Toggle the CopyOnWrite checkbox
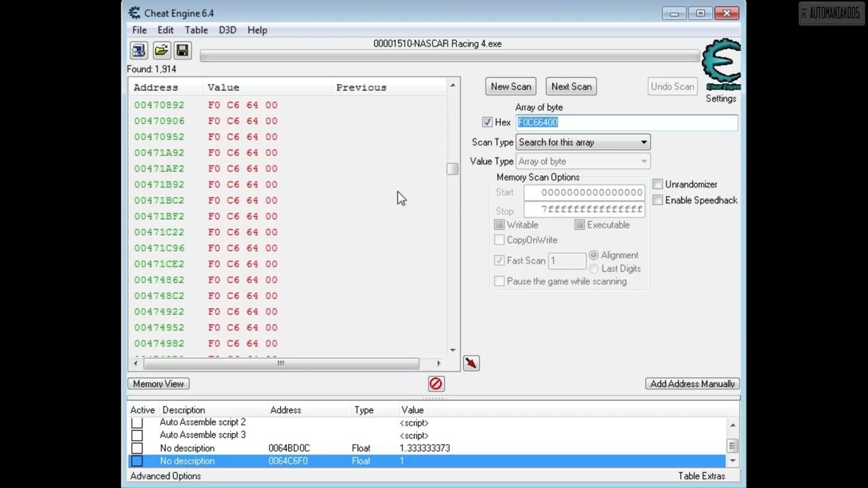The height and width of the screenshot is (488, 868). 499,240
